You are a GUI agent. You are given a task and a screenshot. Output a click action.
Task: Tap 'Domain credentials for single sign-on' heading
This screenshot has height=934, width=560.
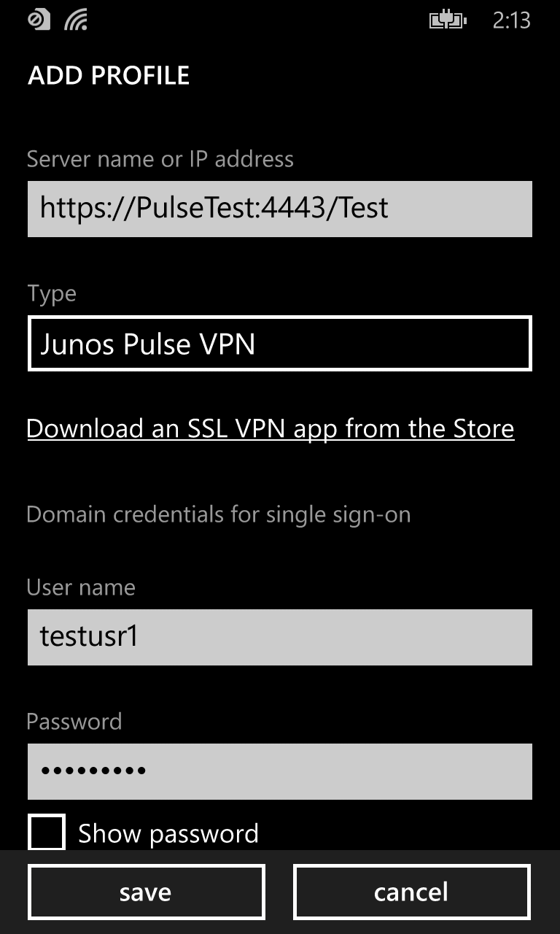coord(218,514)
